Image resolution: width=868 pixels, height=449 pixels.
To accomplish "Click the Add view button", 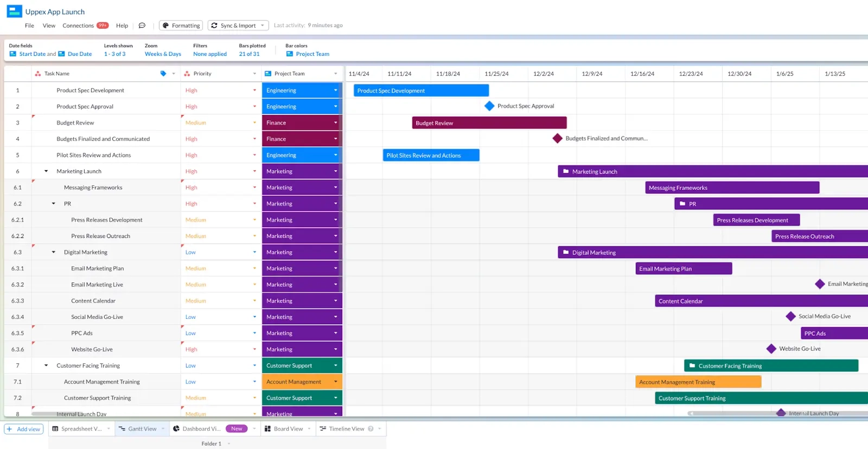I will point(24,429).
